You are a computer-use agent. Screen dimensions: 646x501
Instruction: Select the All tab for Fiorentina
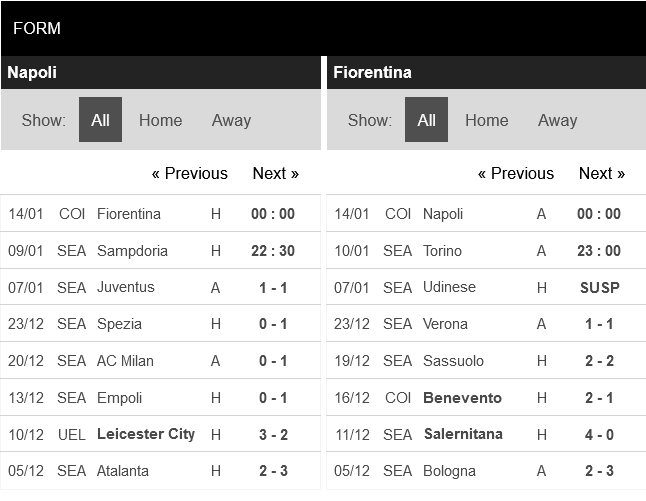coord(426,120)
